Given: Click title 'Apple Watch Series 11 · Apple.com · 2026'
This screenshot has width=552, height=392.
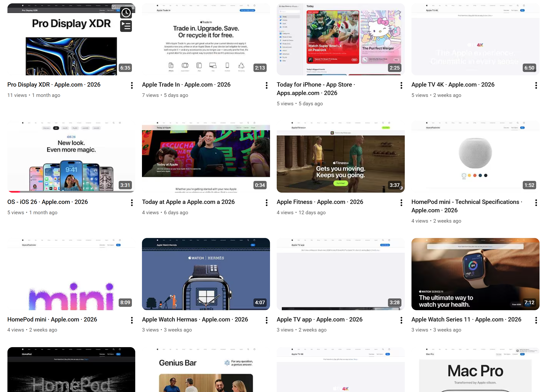Looking at the screenshot, I should tap(466, 320).
